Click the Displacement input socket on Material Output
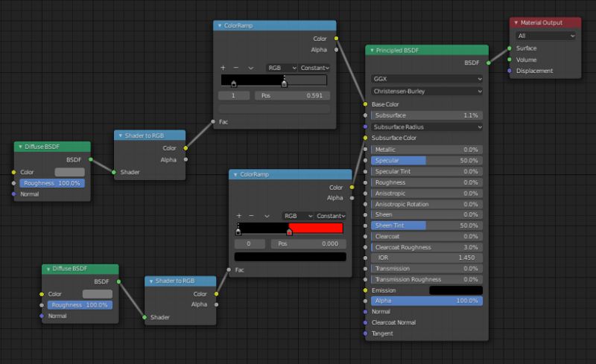The height and width of the screenshot is (364, 596). tap(510, 71)
